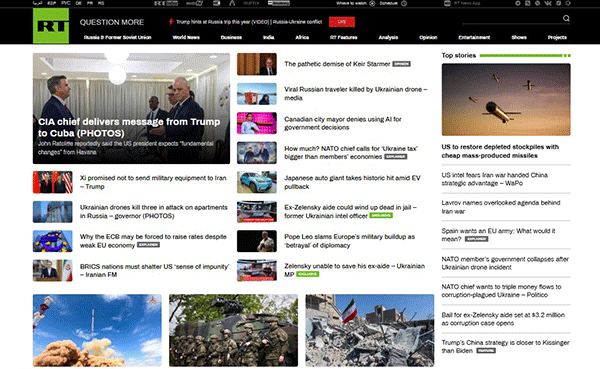Open the RT News App icon

[x=447, y=3]
